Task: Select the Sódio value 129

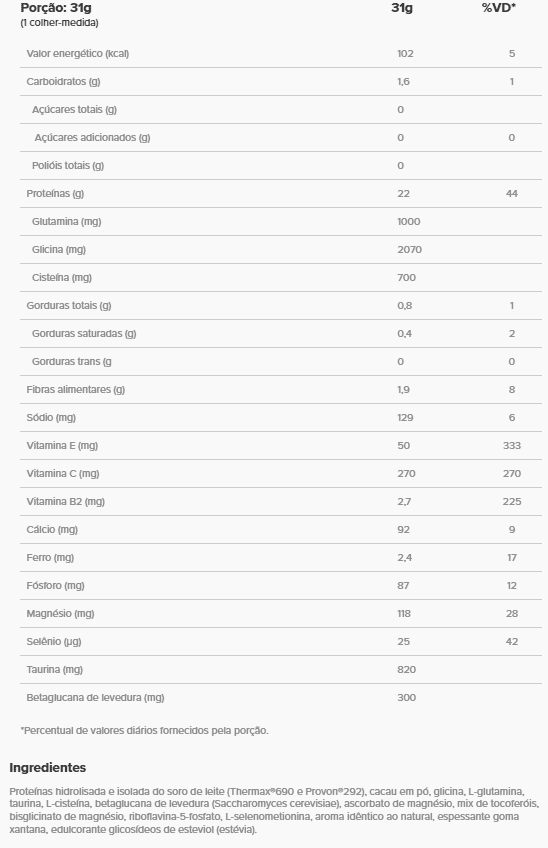Action: 405,418
